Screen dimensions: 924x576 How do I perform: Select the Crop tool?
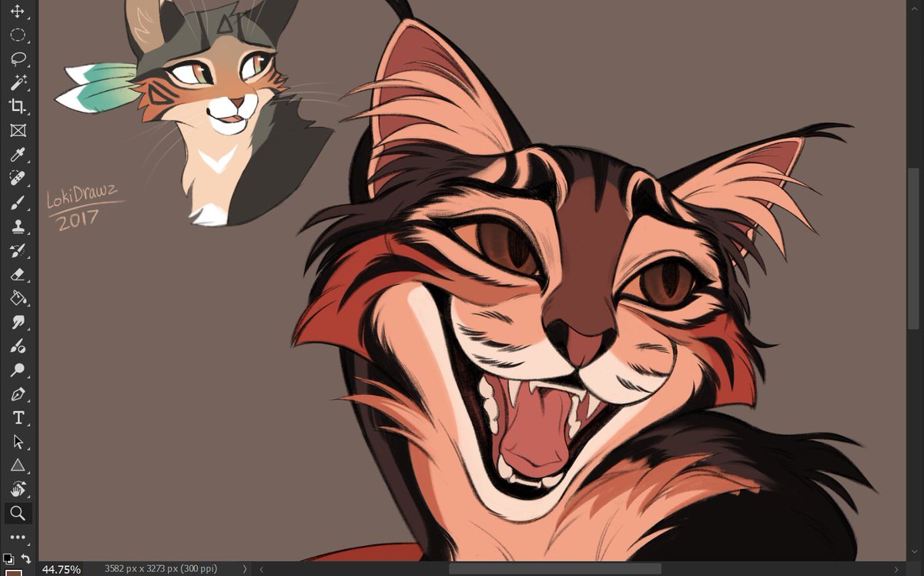click(x=17, y=105)
